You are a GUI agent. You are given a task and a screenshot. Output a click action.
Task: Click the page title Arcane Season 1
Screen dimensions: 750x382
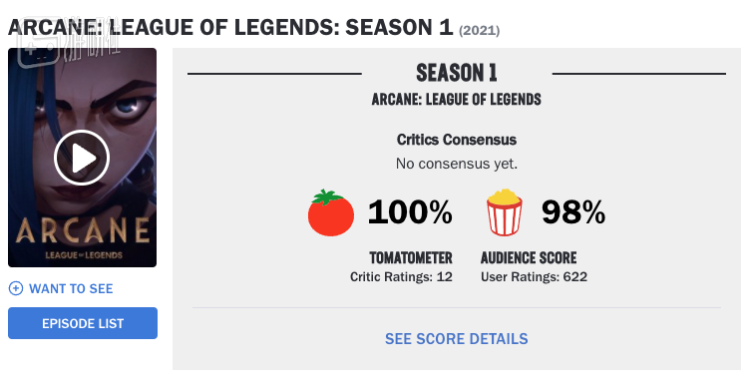(231, 27)
